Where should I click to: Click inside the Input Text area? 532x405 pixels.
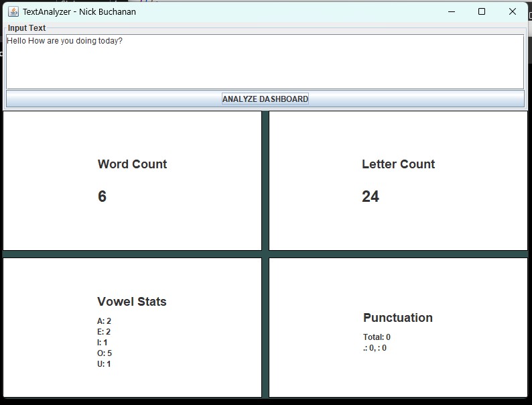[x=265, y=62]
